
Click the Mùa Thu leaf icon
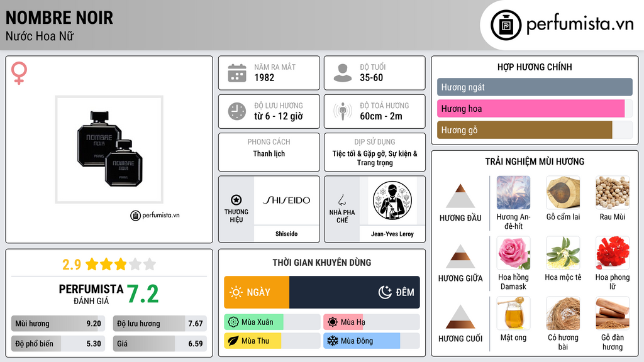click(233, 341)
